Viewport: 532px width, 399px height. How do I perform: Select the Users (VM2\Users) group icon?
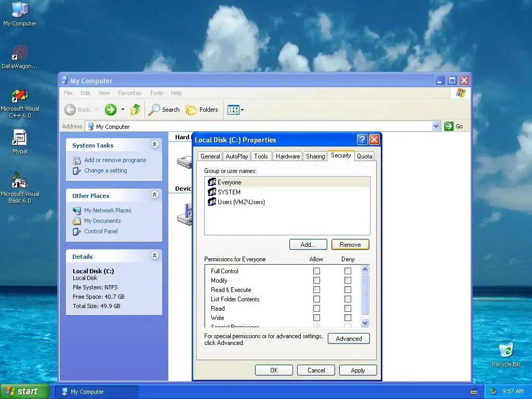pos(212,202)
